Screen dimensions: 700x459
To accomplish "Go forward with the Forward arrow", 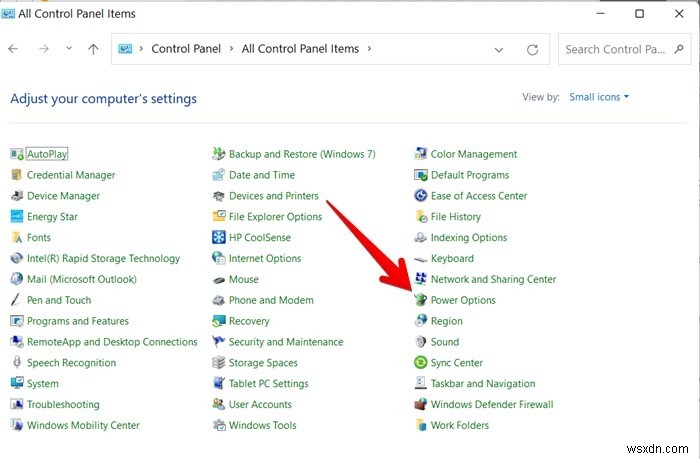I will click(x=44, y=49).
